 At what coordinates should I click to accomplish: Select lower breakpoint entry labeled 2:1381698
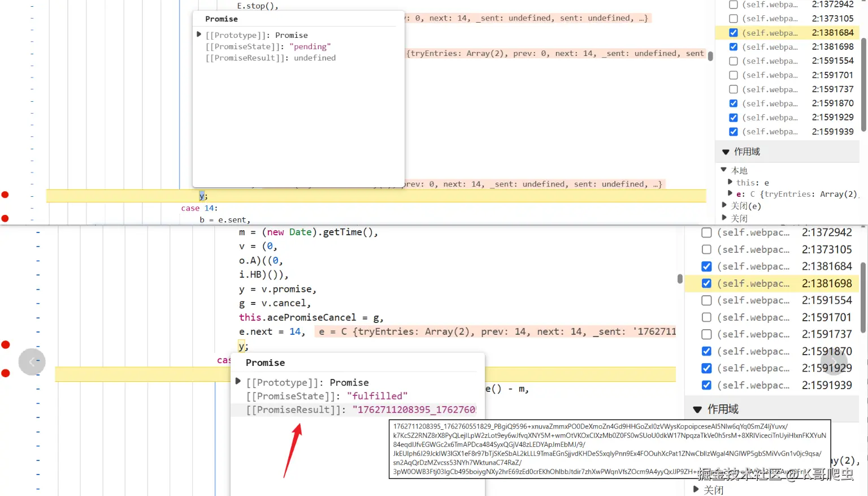[x=771, y=283]
